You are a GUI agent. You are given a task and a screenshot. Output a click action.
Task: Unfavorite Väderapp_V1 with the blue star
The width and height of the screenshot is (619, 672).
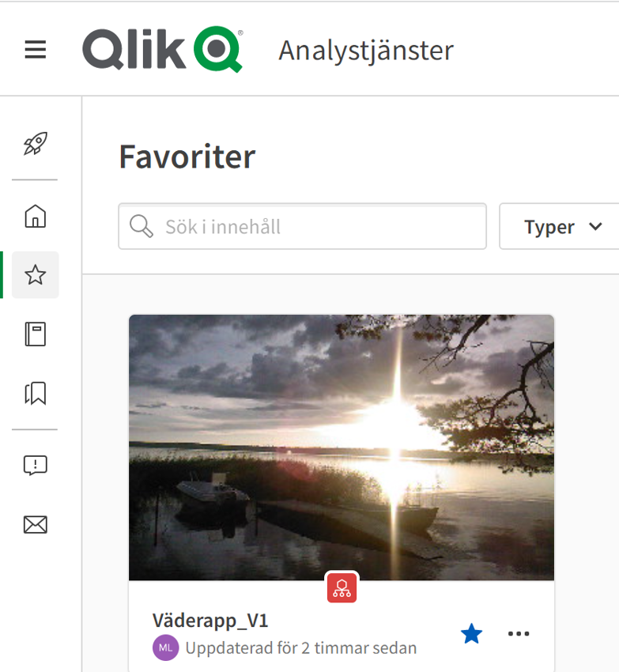coord(471,633)
